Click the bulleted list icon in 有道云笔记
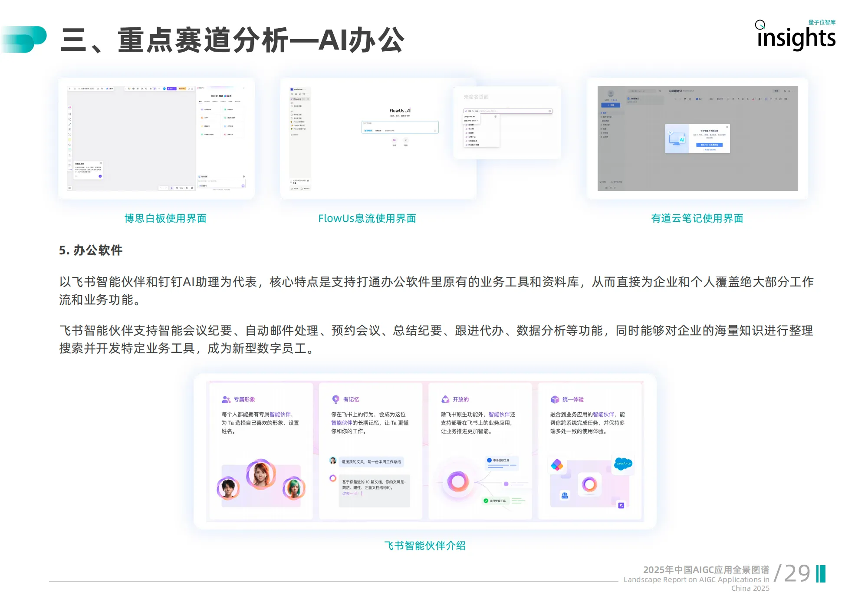This screenshot has width=868, height=599. click(x=776, y=99)
